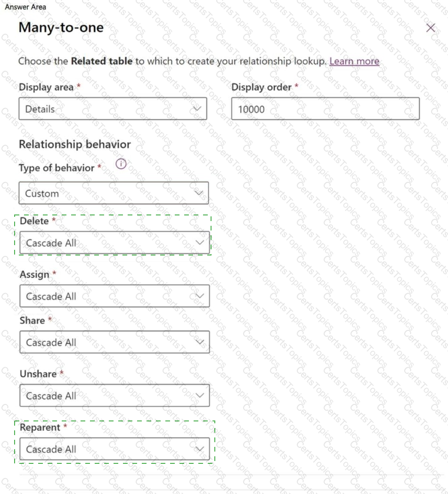The width and height of the screenshot is (448, 494).
Task: Open the Unshare behavior dropdown
Action: [x=114, y=395]
